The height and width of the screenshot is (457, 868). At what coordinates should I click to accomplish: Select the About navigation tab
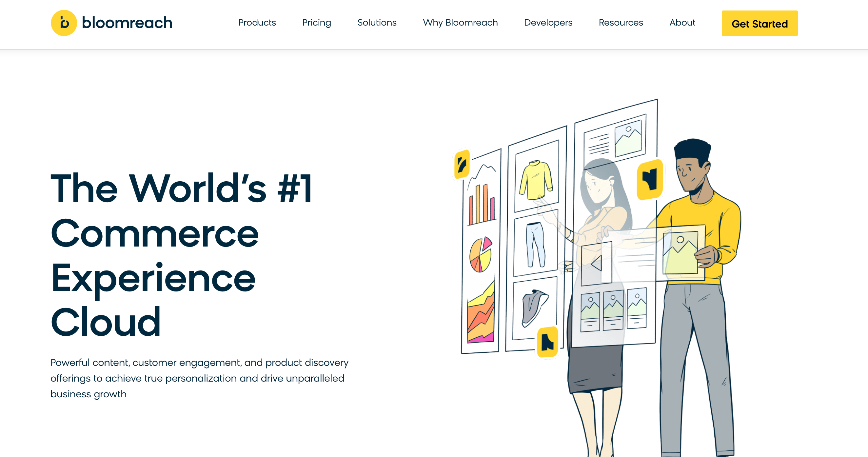point(683,23)
